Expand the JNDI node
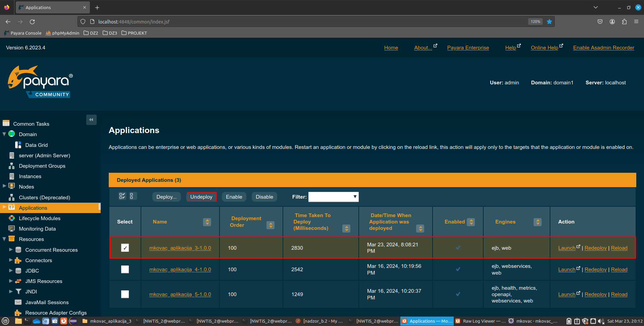The width and height of the screenshot is (644, 326). 11,291
